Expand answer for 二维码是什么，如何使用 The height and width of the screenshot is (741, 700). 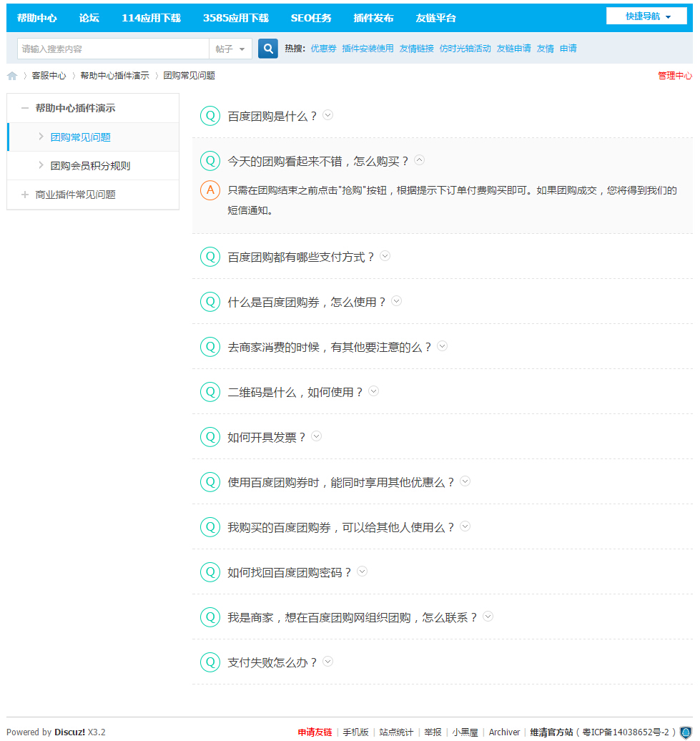coord(373,391)
